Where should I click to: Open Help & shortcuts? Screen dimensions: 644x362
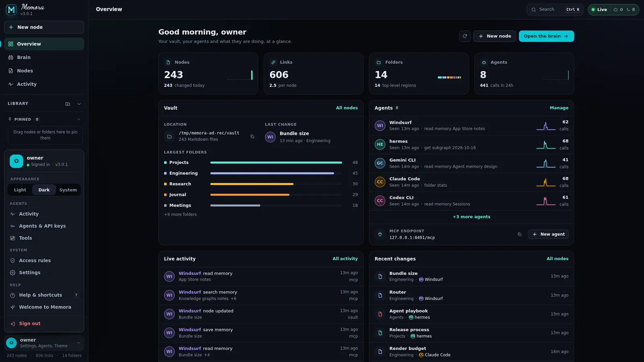click(44, 295)
